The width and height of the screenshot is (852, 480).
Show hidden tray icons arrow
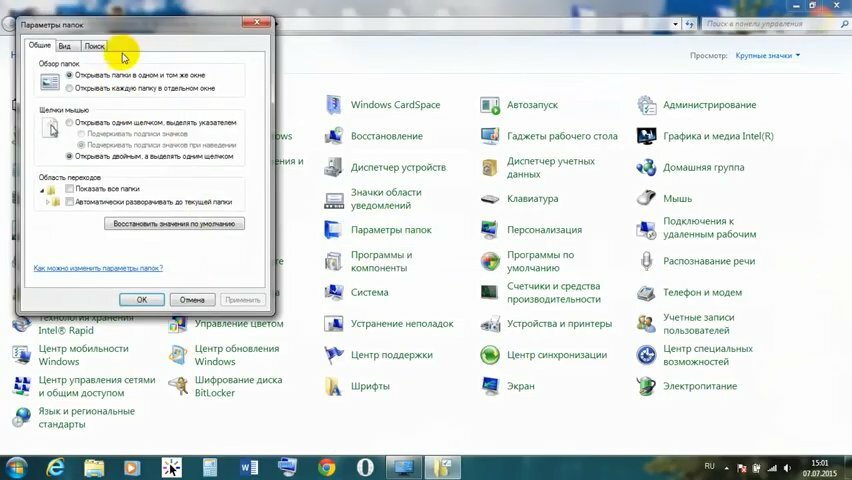point(726,467)
